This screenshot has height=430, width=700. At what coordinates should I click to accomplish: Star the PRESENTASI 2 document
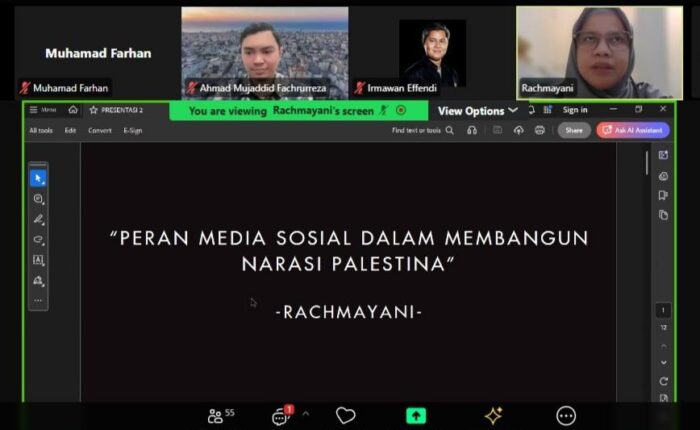point(93,110)
